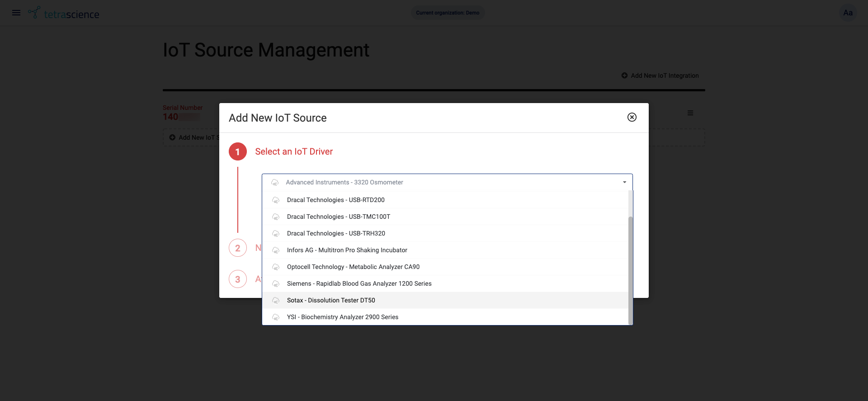Click the Advanced Instruments 3320 Osmometer field

tap(447, 182)
